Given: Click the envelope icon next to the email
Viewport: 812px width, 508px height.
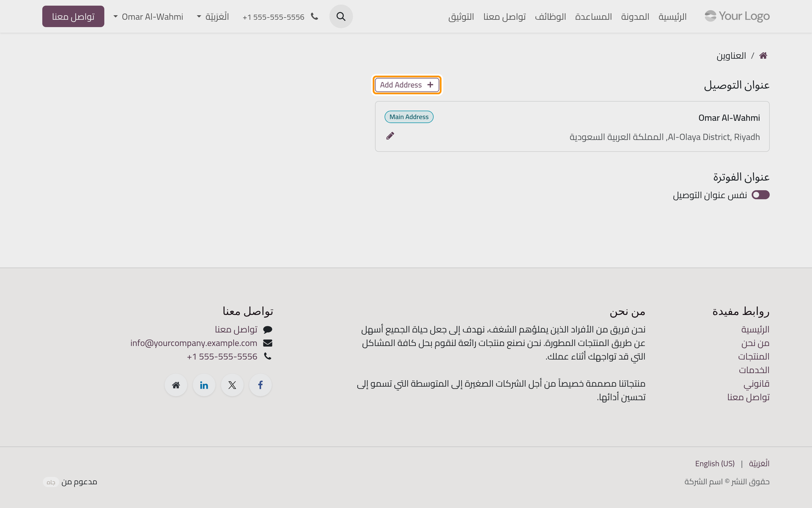Looking at the screenshot, I should point(268,343).
